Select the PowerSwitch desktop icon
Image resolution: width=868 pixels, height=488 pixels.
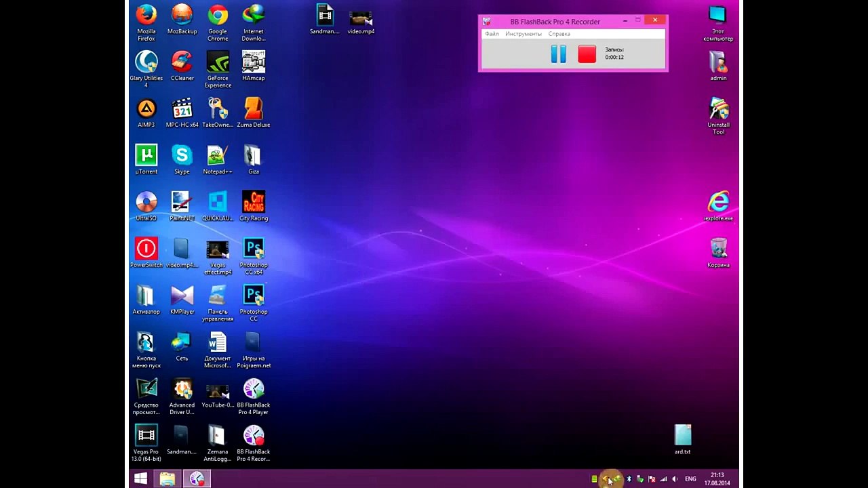coord(146,253)
